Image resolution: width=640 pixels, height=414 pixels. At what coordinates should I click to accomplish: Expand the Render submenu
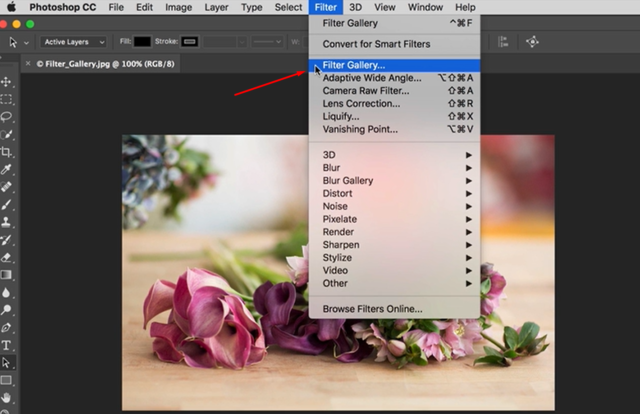coord(394,232)
